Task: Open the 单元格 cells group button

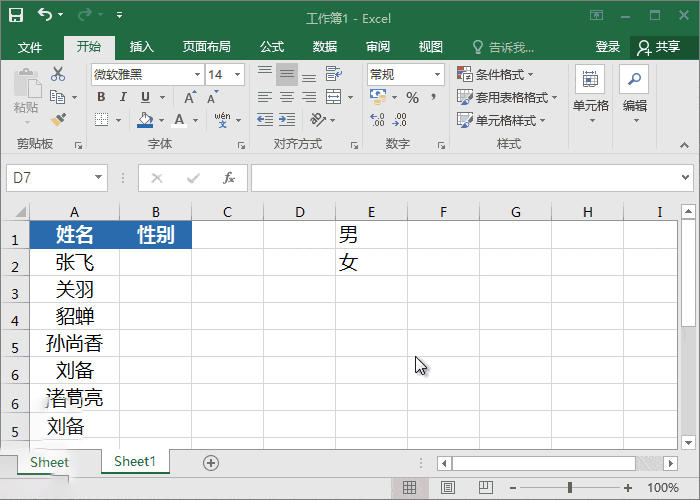Action: [590, 94]
